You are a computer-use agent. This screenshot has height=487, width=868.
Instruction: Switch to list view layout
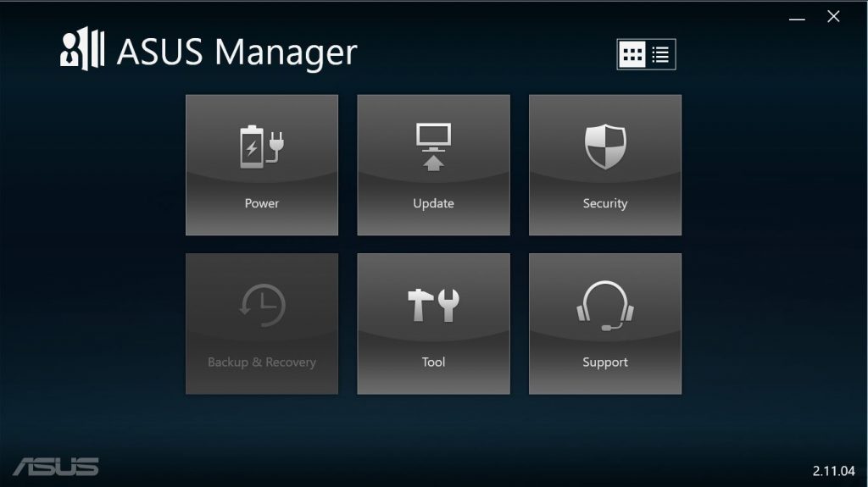click(x=660, y=55)
